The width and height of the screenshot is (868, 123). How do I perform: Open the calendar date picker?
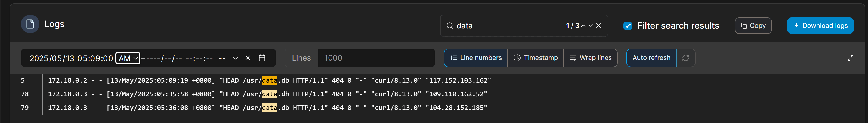click(x=262, y=58)
